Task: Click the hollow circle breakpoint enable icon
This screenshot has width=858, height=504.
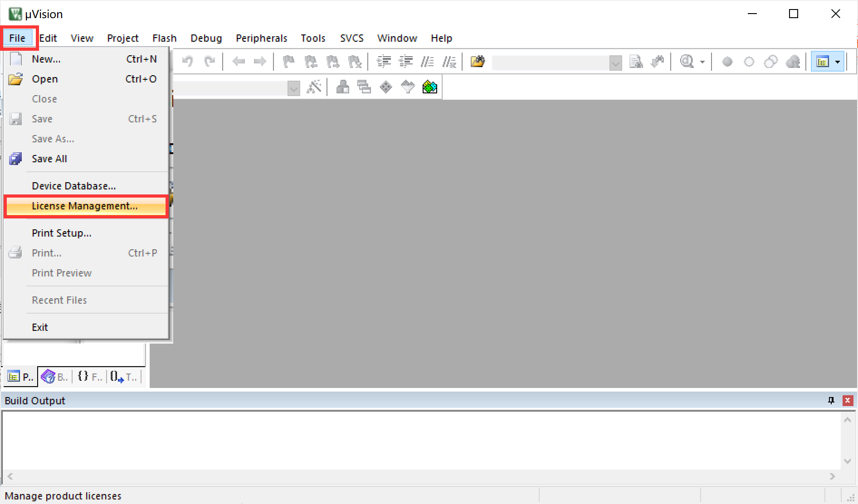Action: click(749, 62)
